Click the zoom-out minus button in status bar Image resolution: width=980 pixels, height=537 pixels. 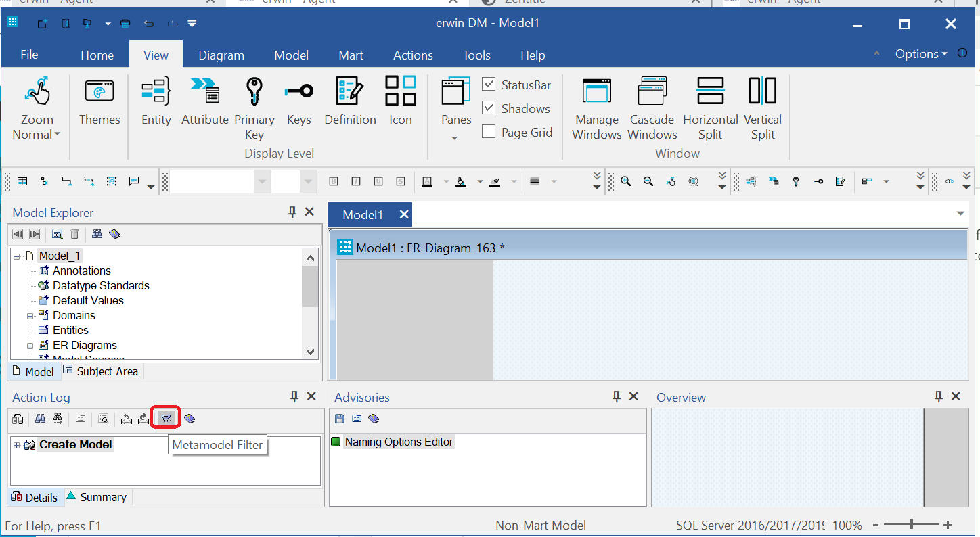point(876,525)
